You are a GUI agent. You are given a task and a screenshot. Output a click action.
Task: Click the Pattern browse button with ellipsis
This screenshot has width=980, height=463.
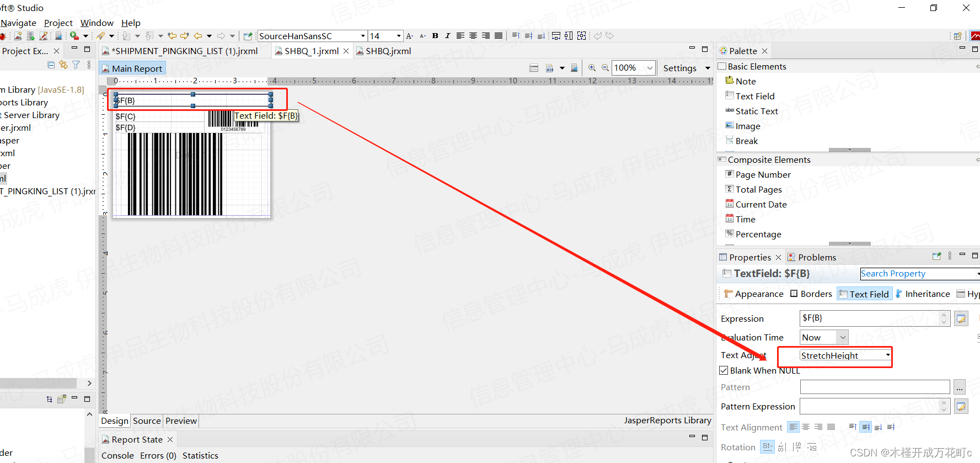coord(960,387)
